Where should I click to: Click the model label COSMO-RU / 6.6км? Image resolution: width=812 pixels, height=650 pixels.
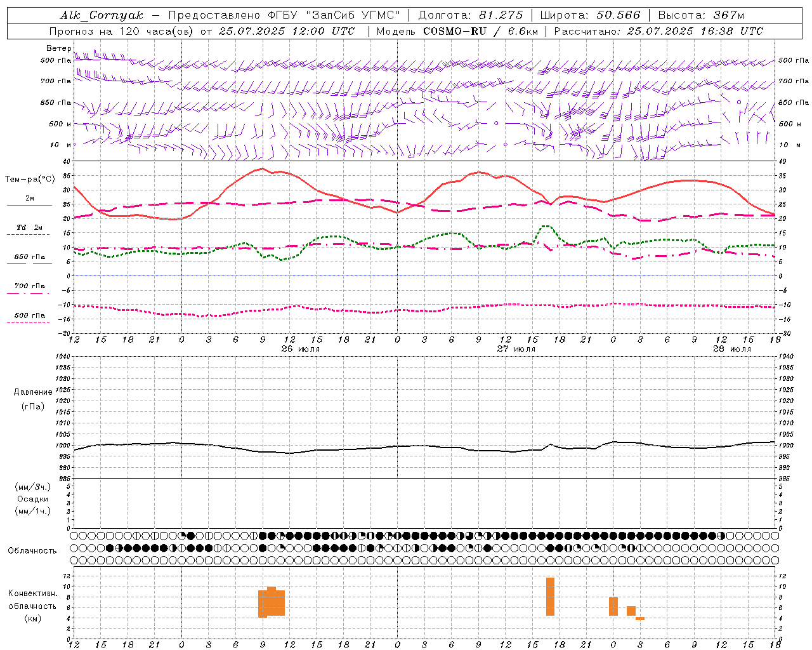[481, 31]
